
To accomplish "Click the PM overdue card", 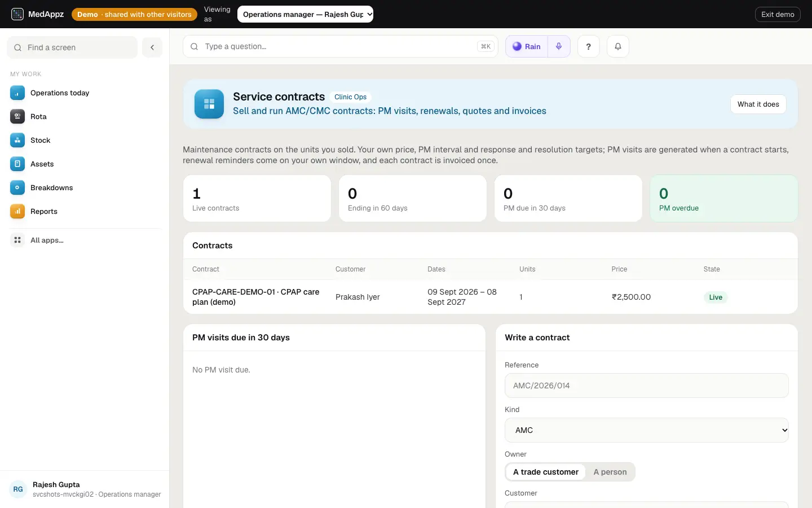I will pos(724,198).
